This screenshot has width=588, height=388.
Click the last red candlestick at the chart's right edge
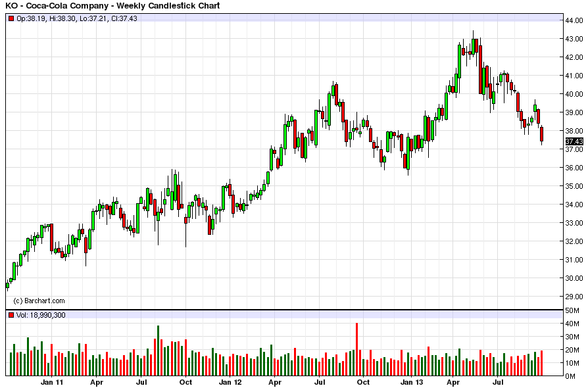click(541, 134)
